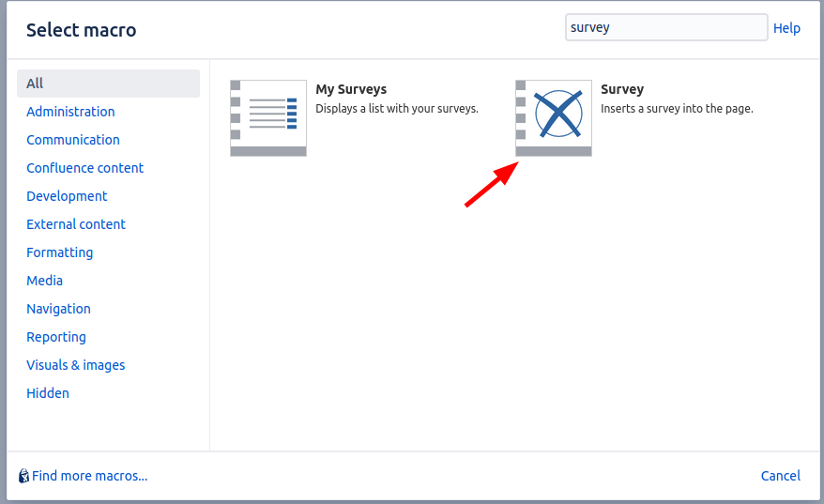Select the 'My Surveys' macro title

351,89
